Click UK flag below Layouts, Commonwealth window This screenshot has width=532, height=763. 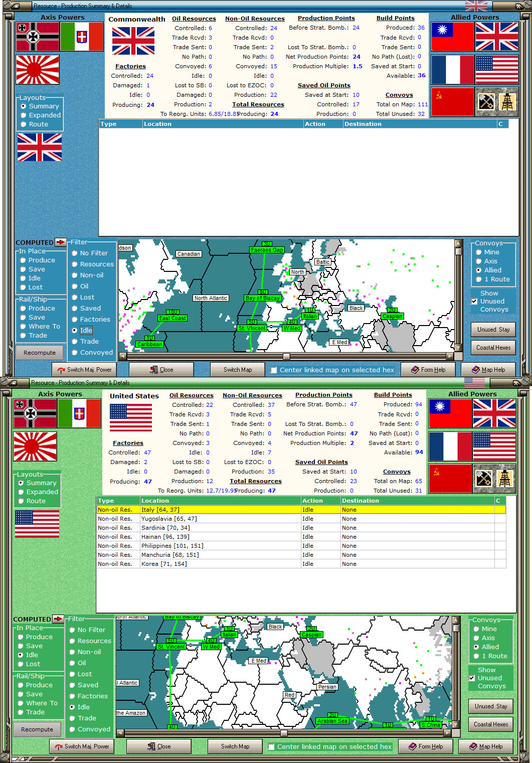point(40,147)
